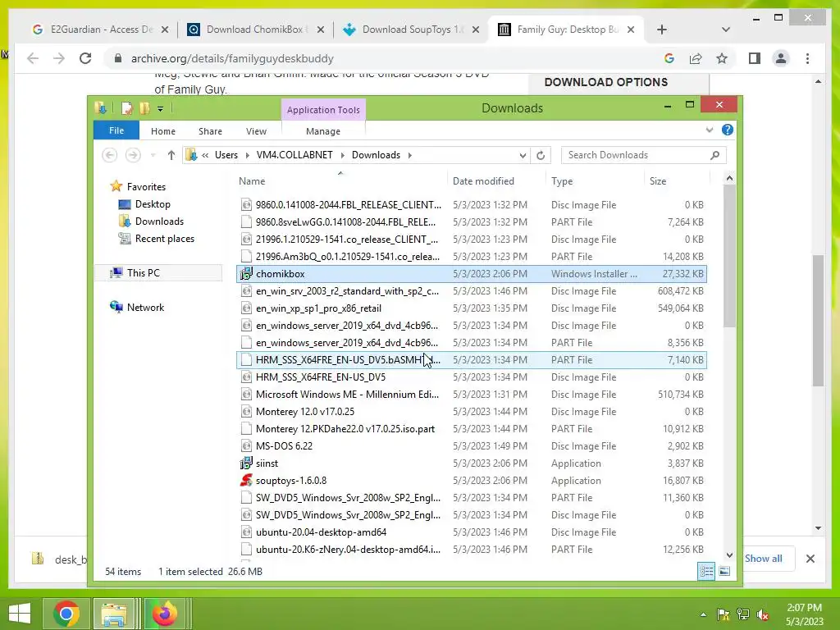Screen dimensions: 840x630
Task: Open the Home ribbon tab
Action: (163, 131)
